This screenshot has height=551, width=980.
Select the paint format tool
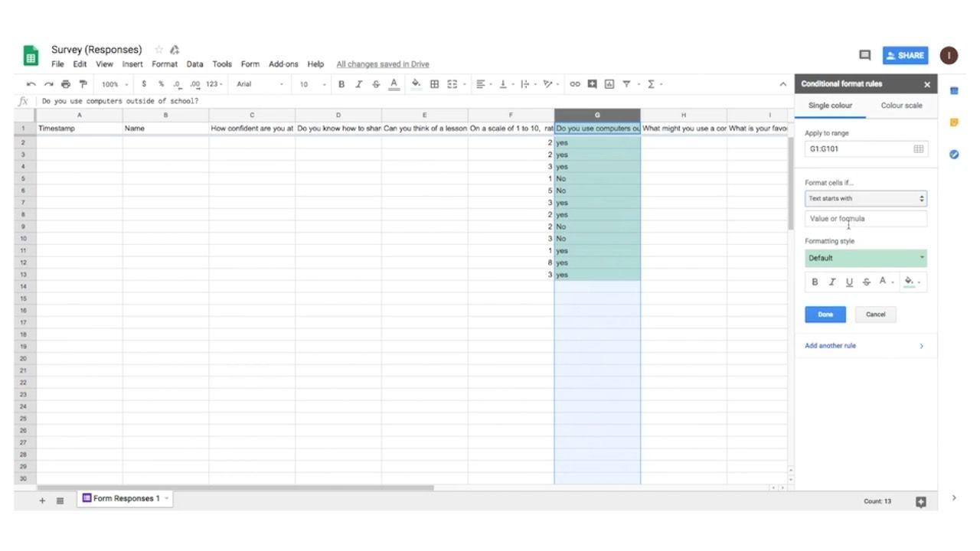pos(83,84)
